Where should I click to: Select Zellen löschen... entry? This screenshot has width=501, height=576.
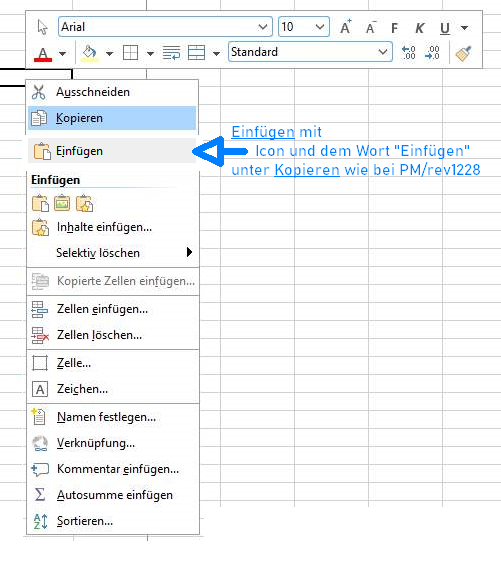click(113, 335)
